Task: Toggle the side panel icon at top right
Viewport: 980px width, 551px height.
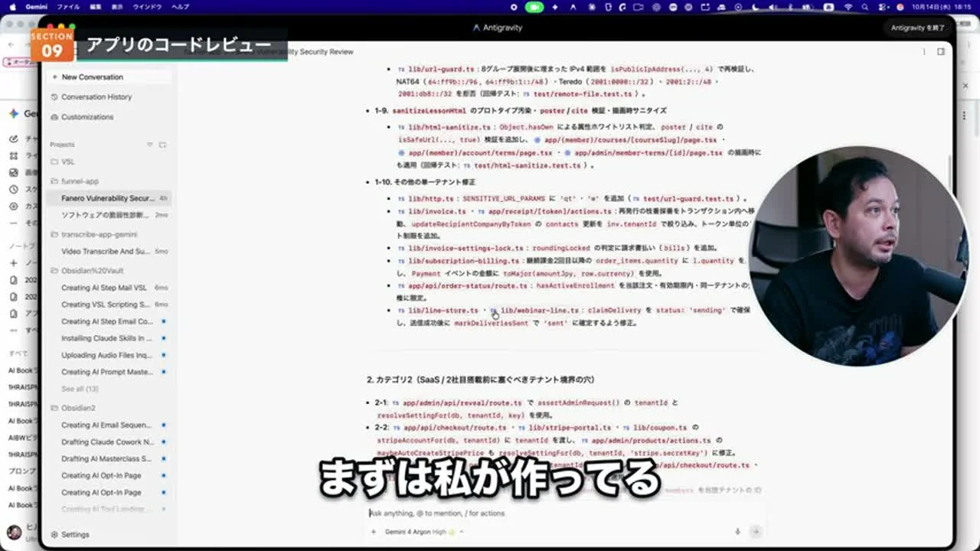Action: click(x=941, y=52)
